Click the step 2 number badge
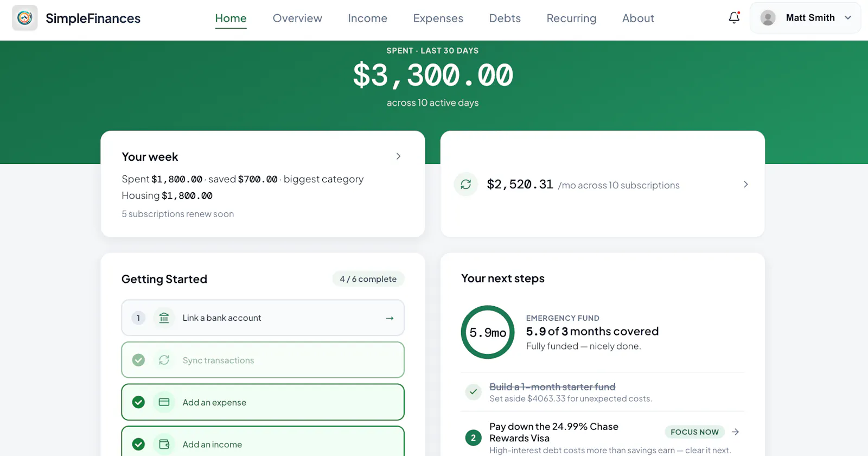The height and width of the screenshot is (456, 868). point(473,438)
